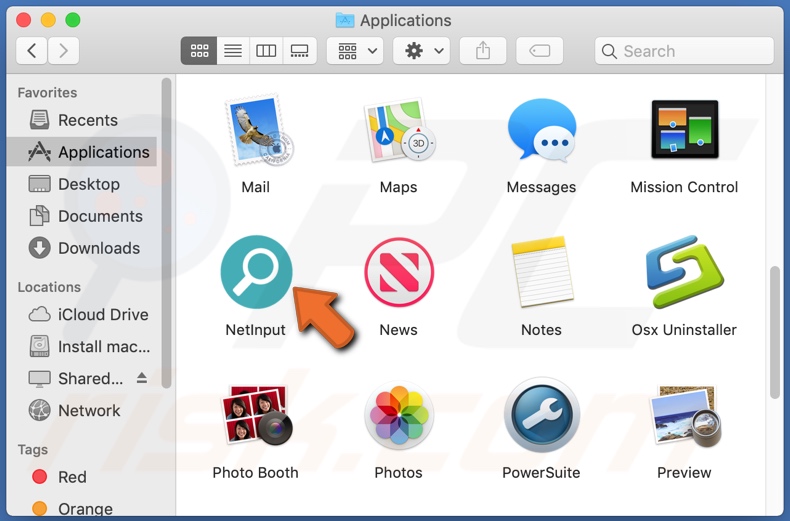Open the Install mac... volume in sidebar
The width and height of the screenshot is (790, 521).
pyautogui.click(x=83, y=346)
